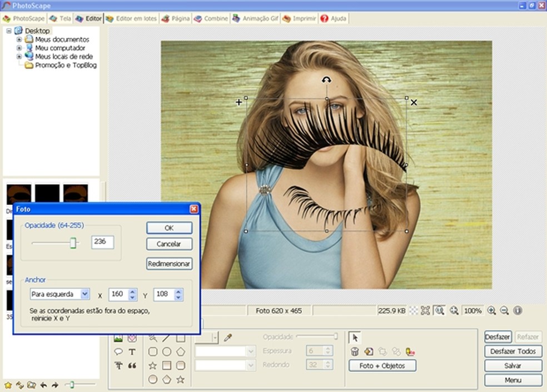Pick the eyedropper color picker tool
This screenshot has height=392, width=547.
tap(227, 338)
